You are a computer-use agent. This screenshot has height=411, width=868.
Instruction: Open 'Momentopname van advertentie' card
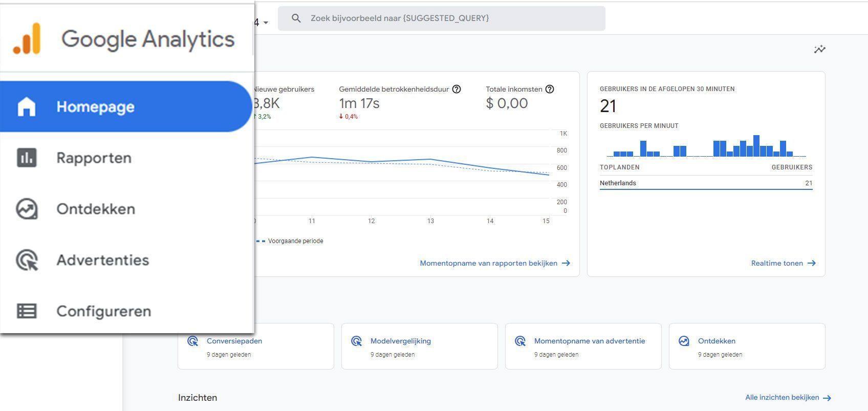point(583,346)
